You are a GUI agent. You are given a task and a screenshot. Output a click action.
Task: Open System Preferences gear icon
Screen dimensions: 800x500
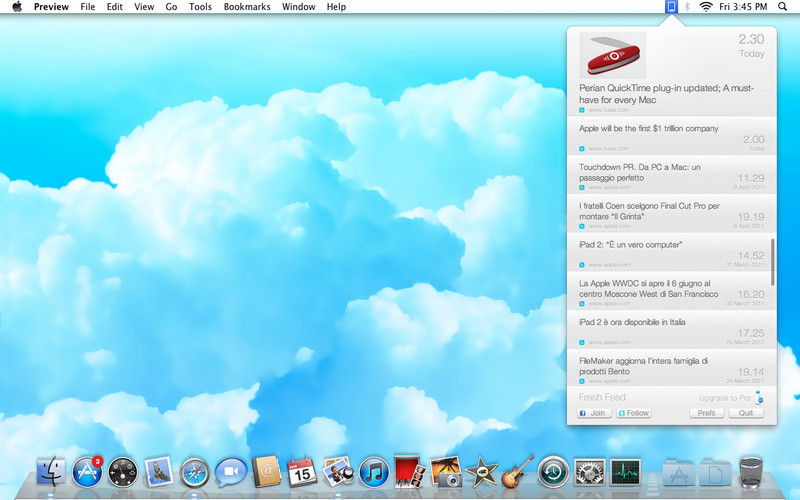(x=589, y=472)
